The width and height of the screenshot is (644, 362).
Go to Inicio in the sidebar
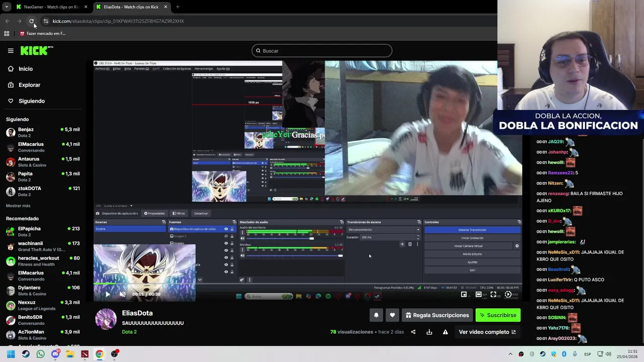pos(26,69)
